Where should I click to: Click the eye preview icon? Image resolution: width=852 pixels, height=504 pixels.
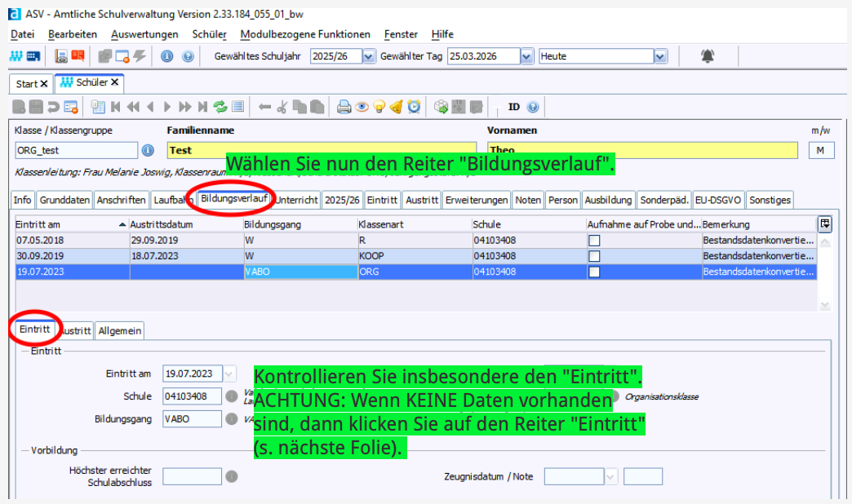pos(362,107)
